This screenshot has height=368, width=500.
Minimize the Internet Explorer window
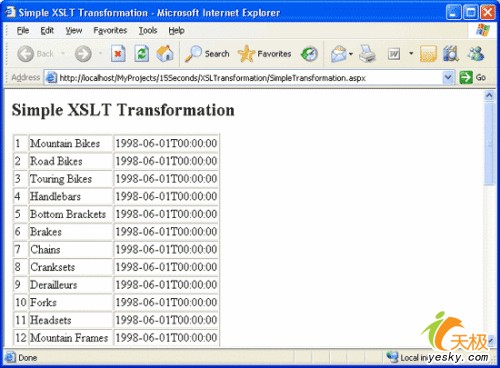point(453,13)
